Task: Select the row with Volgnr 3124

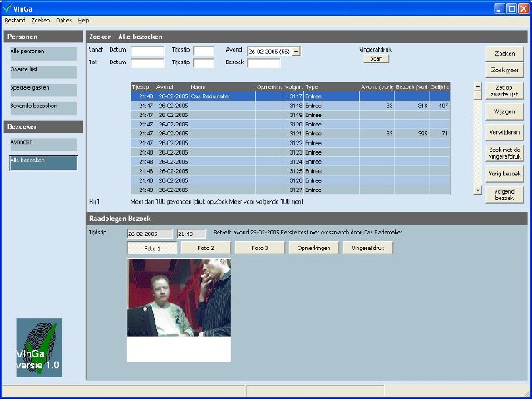Action: (290, 162)
